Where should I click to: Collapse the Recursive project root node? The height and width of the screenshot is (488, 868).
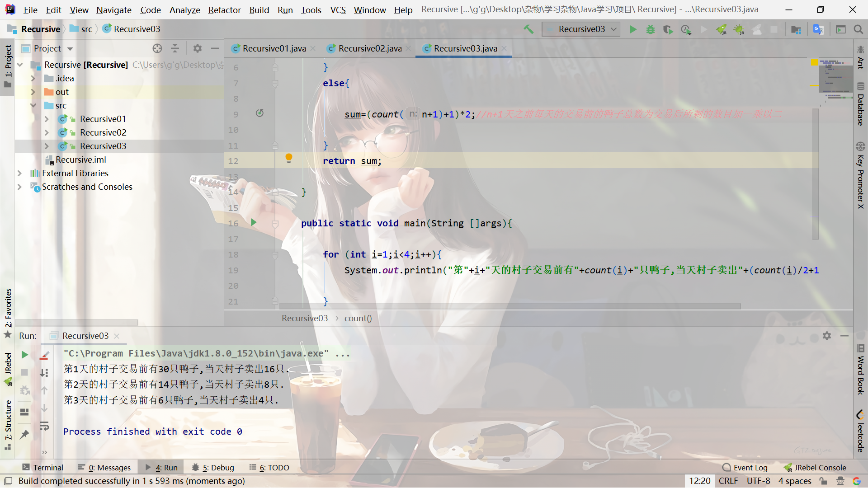pos(20,65)
